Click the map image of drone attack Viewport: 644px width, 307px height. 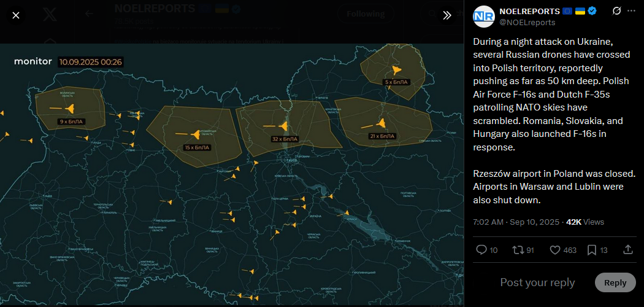(x=232, y=174)
